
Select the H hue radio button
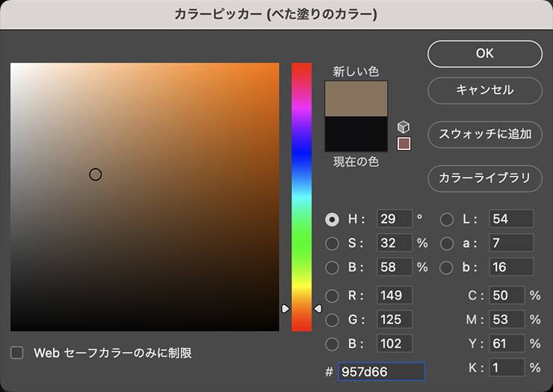click(333, 220)
